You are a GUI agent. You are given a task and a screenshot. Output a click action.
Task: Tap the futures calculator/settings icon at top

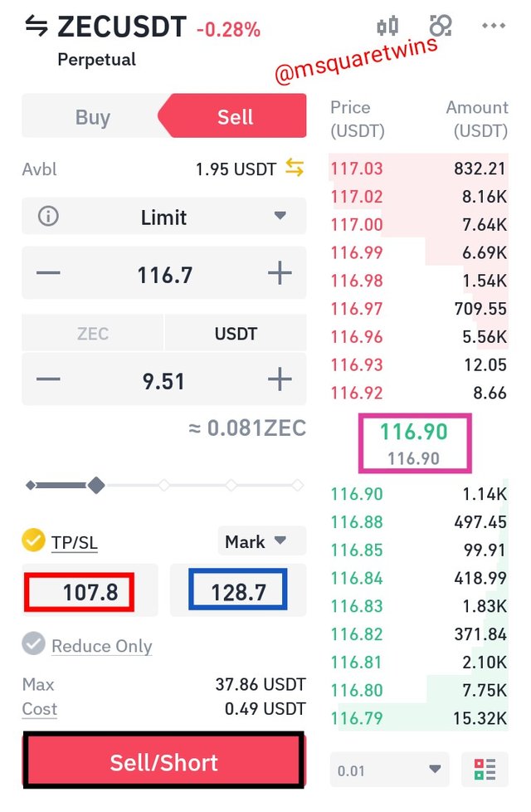[x=441, y=25]
